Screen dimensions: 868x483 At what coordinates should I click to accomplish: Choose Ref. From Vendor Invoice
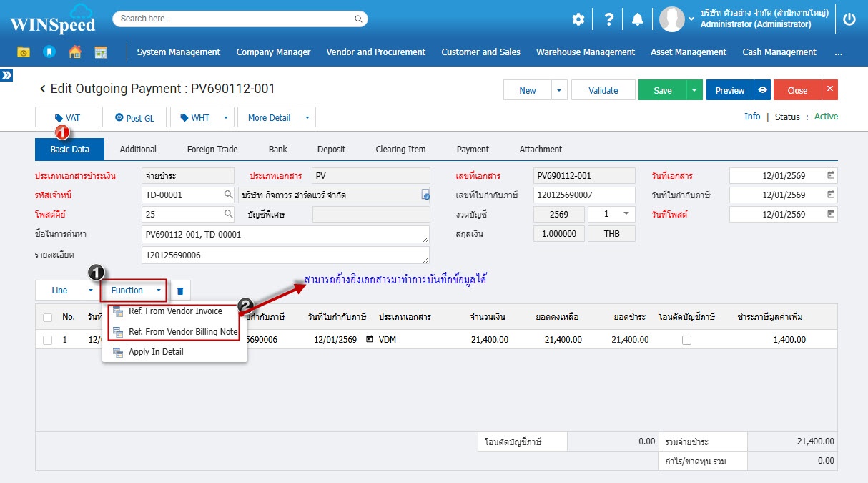(x=175, y=311)
